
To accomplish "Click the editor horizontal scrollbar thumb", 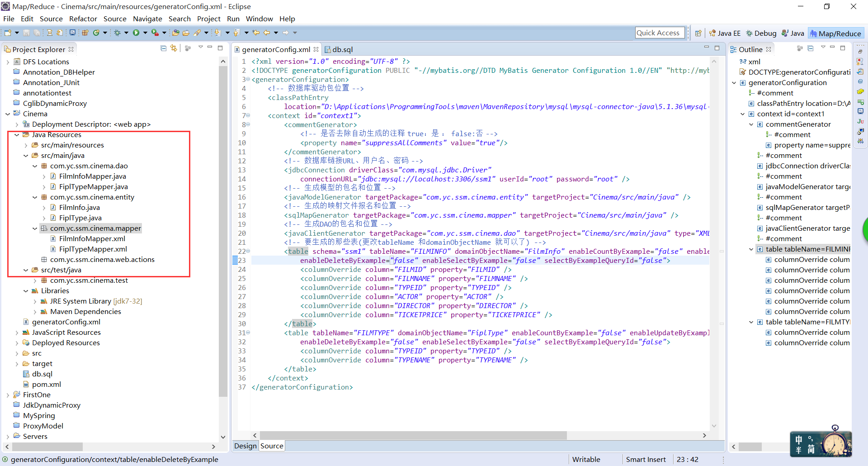I will (x=413, y=435).
